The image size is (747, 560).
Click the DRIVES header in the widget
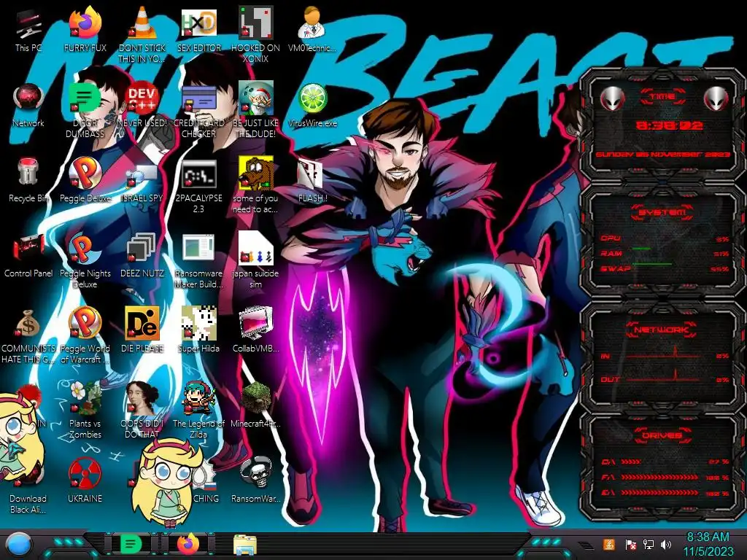(662, 435)
